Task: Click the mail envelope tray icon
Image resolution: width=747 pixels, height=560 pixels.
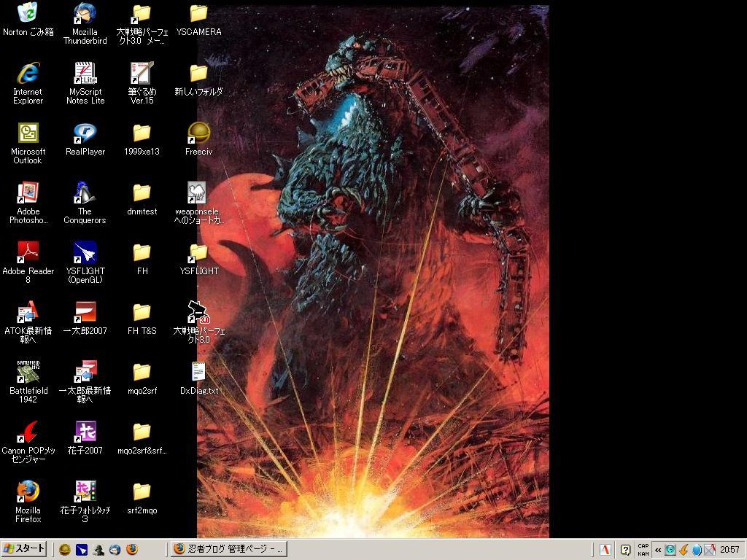Action: coord(710,550)
